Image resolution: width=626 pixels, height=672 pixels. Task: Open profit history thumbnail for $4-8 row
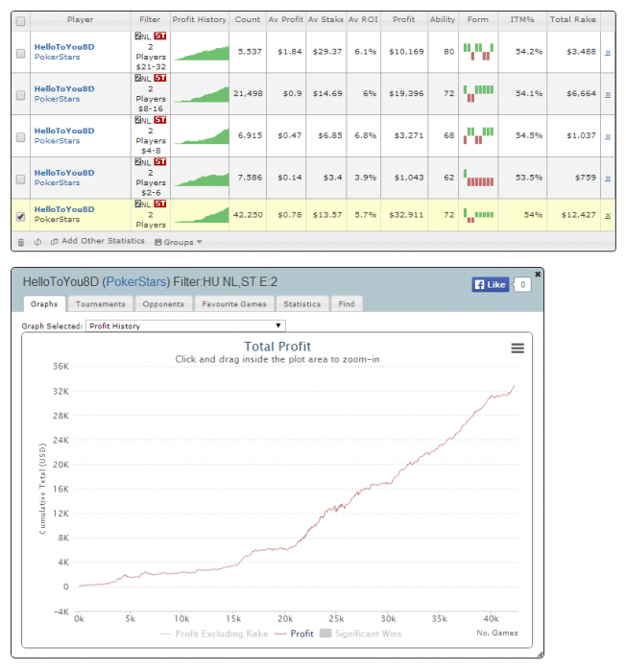[202, 136]
